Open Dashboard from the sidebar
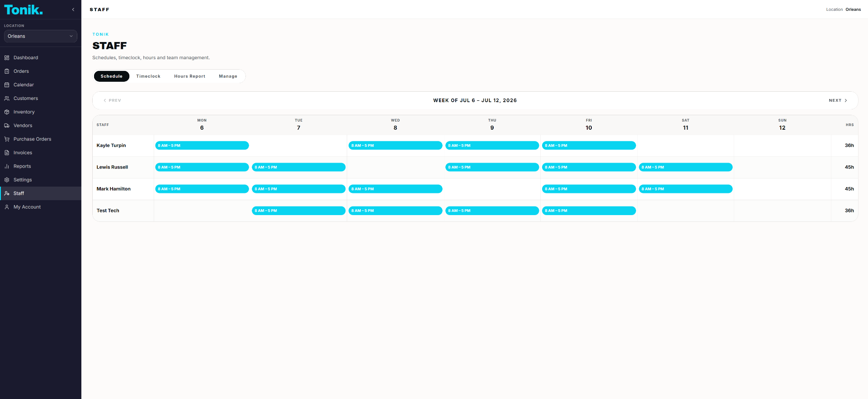The image size is (868, 399). [41, 58]
